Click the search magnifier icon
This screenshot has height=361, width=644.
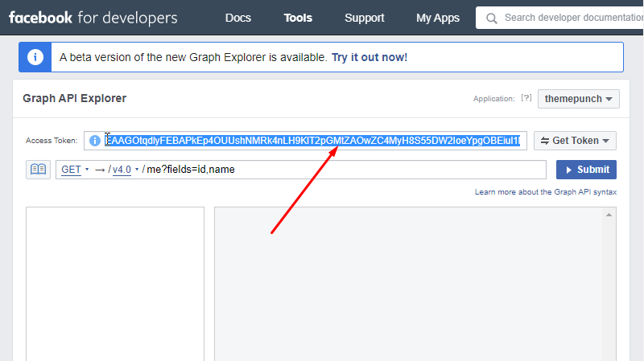tap(491, 18)
